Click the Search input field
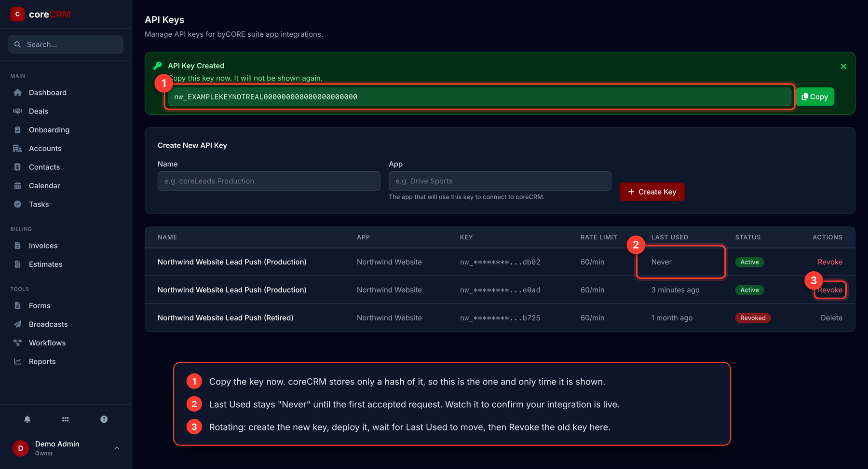Viewport: 868px width, 469px height. [x=66, y=44]
